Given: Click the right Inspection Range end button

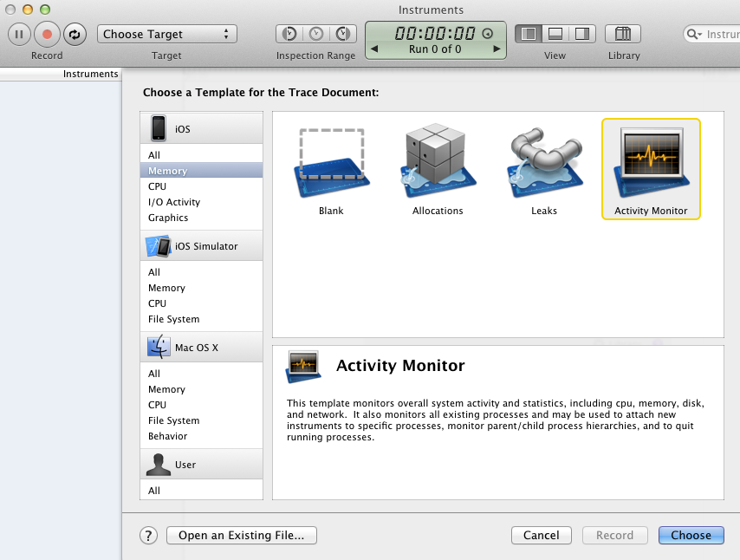Looking at the screenshot, I should point(343,34).
